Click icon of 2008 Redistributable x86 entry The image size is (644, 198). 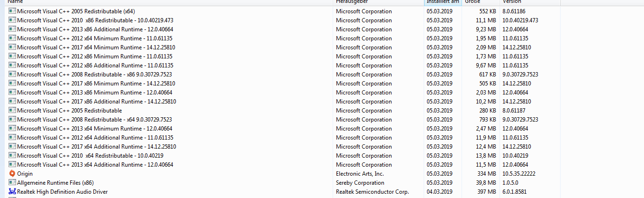click(12, 74)
